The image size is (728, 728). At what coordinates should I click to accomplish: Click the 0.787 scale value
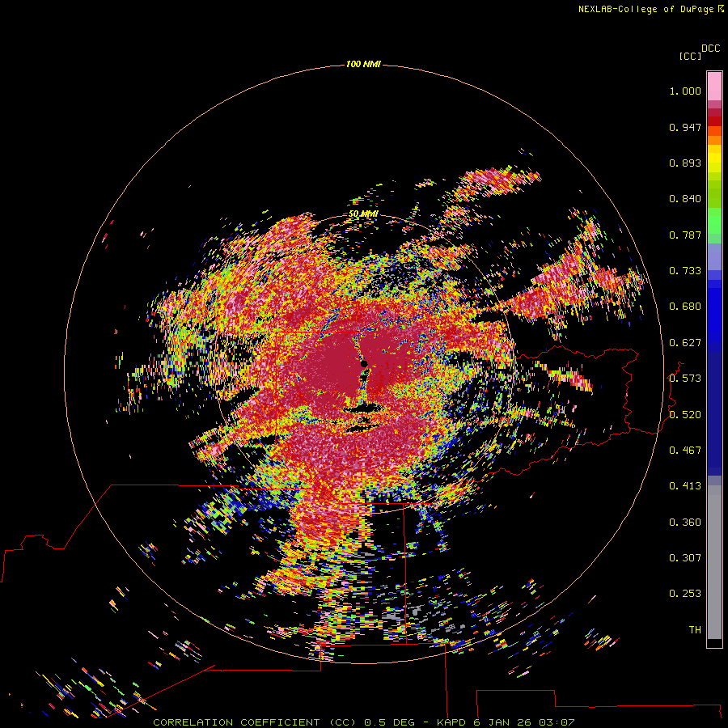point(685,235)
